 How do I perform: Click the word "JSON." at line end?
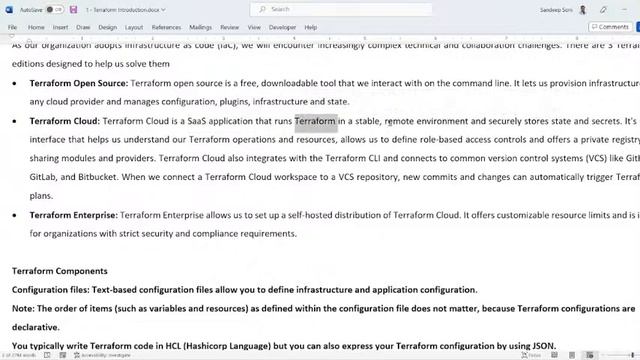pyautogui.click(x=544, y=346)
